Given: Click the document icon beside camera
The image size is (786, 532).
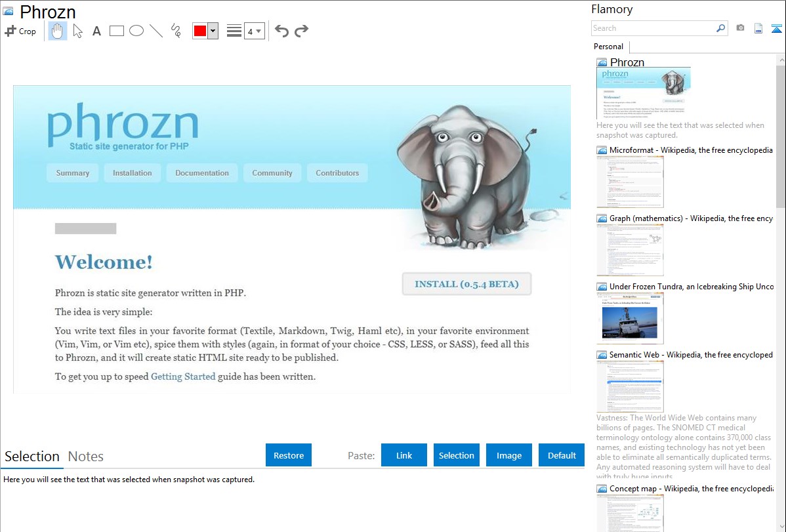Looking at the screenshot, I should 758,28.
